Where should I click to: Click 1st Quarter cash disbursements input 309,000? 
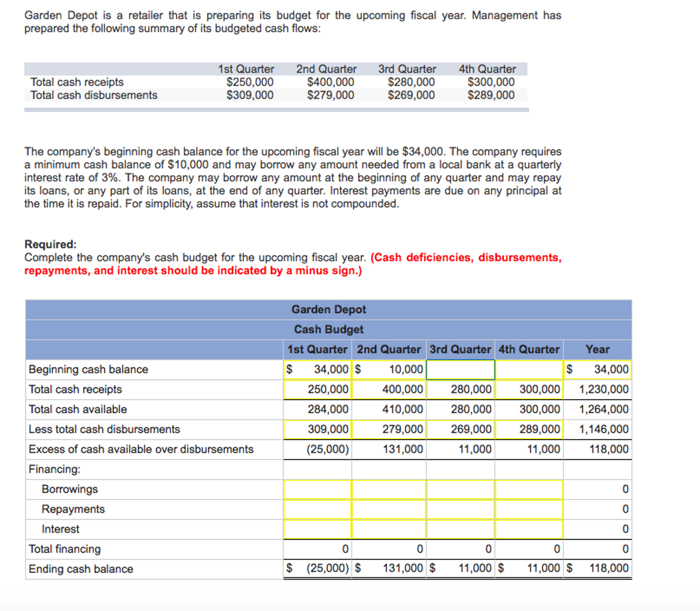tap(317, 429)
